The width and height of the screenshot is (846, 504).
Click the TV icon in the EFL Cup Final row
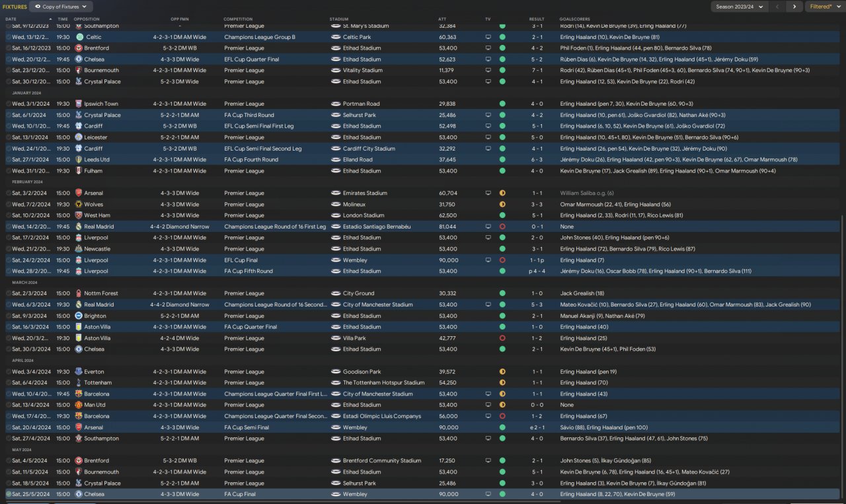click(488, 260)
